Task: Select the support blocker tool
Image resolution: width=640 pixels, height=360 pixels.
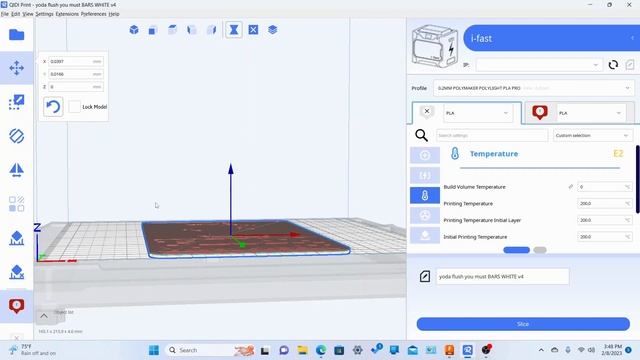Action: click(16, 238)
